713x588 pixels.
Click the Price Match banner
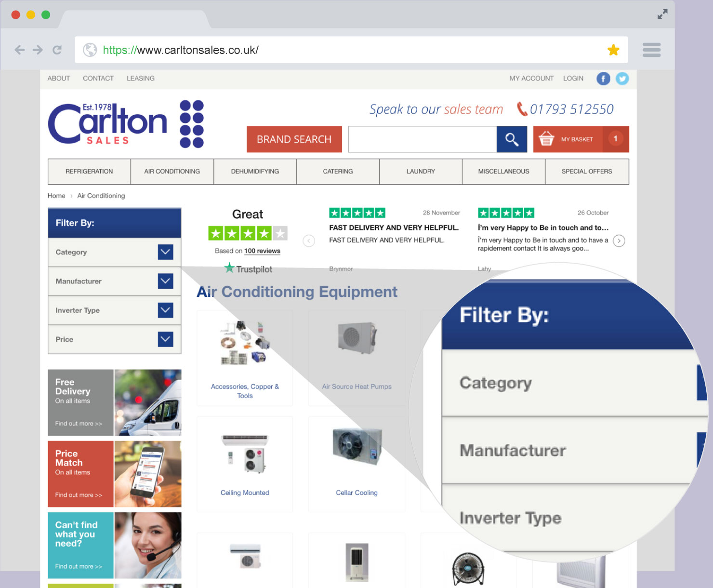[115, 474]
